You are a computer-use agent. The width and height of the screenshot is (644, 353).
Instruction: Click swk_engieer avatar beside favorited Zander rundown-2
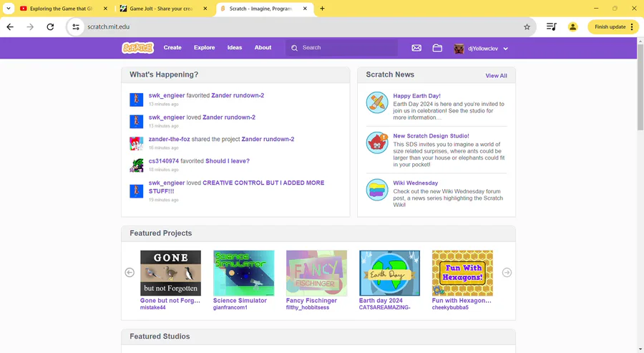pyautogui.click(x=137, y=100)
